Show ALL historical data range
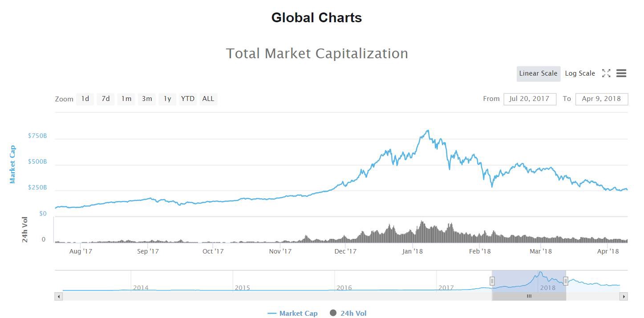The width and height of the screenshot is (644, 318). 208,99
